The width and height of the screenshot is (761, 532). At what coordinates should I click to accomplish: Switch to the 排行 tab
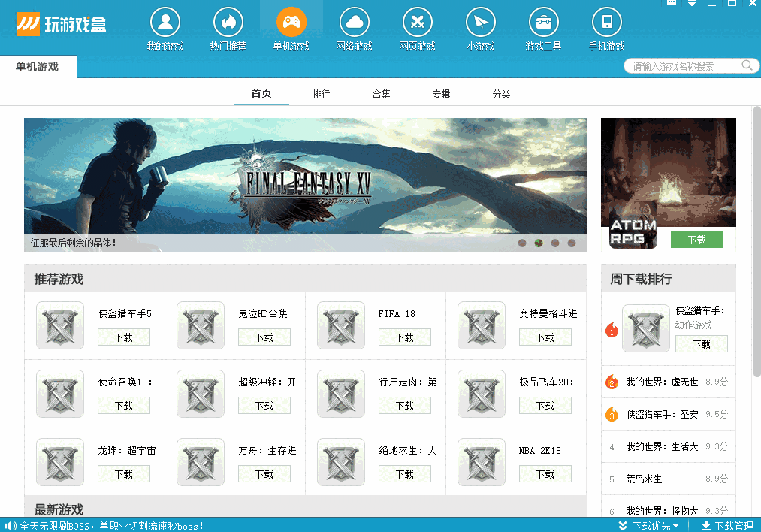click(x=321, y=94)
